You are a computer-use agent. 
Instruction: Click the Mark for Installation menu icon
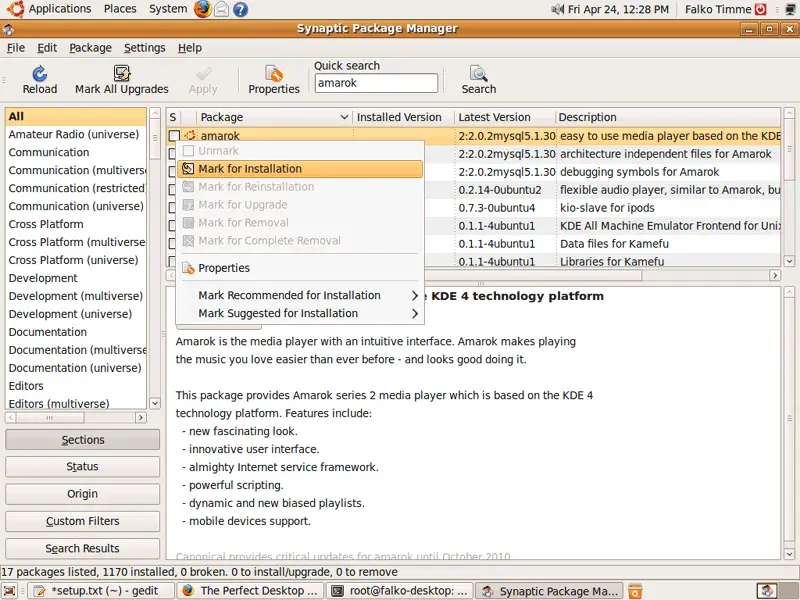(188, 169)
